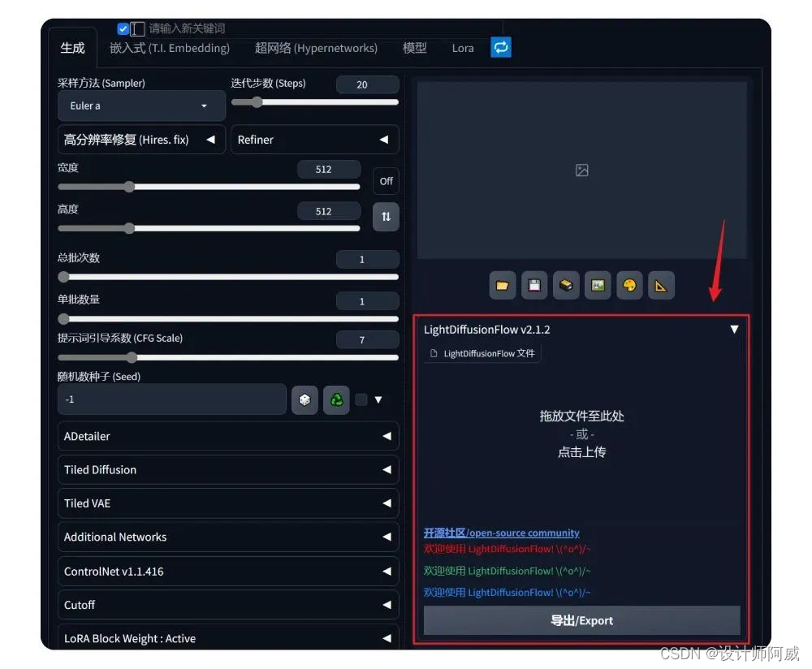This screenshot has height=669, width=812.
Task: Toggle the blue checkbox at top
Action: (x=123, y=29)
